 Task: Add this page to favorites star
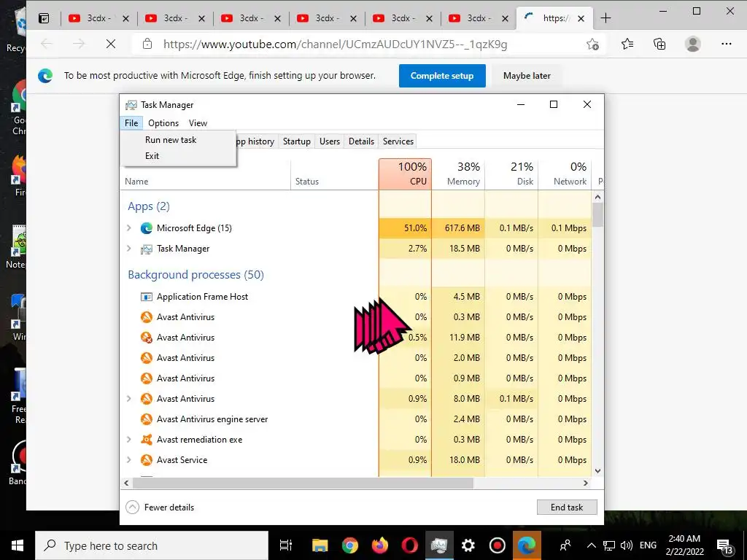pos(592,44)
